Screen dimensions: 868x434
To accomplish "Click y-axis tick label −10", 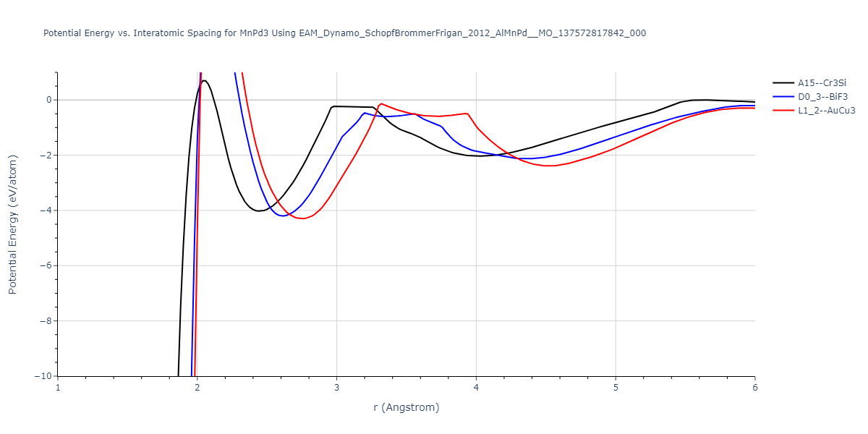I will [x=43, y=376].
